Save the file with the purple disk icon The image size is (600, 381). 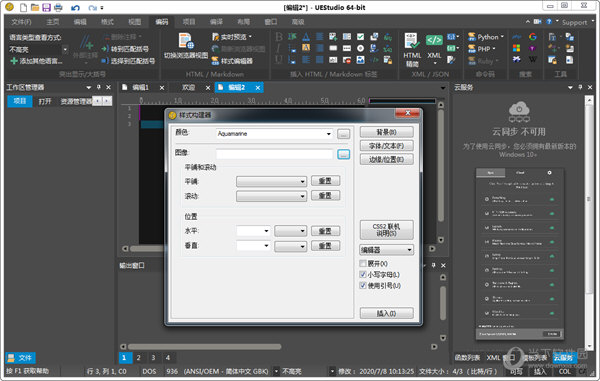46,7
